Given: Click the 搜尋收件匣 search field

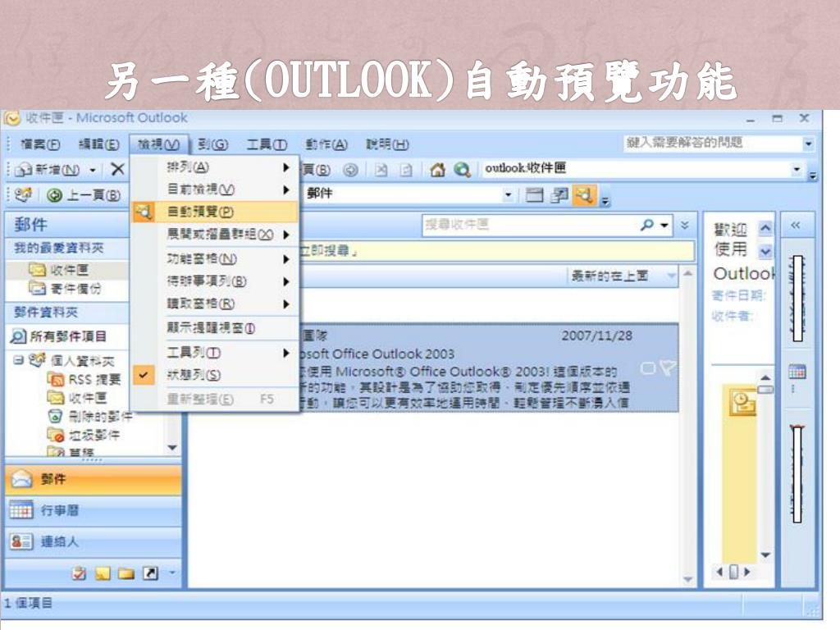Looking at the screenshot, I should [x=529, y=225].
